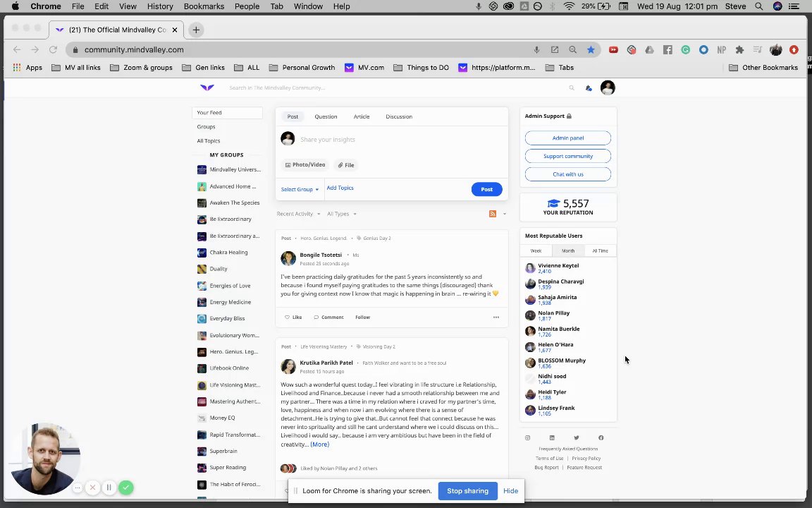This screenshot has width=812, height=508.
Task: Show All Time tab of reputable users
Action: point(601,251)
